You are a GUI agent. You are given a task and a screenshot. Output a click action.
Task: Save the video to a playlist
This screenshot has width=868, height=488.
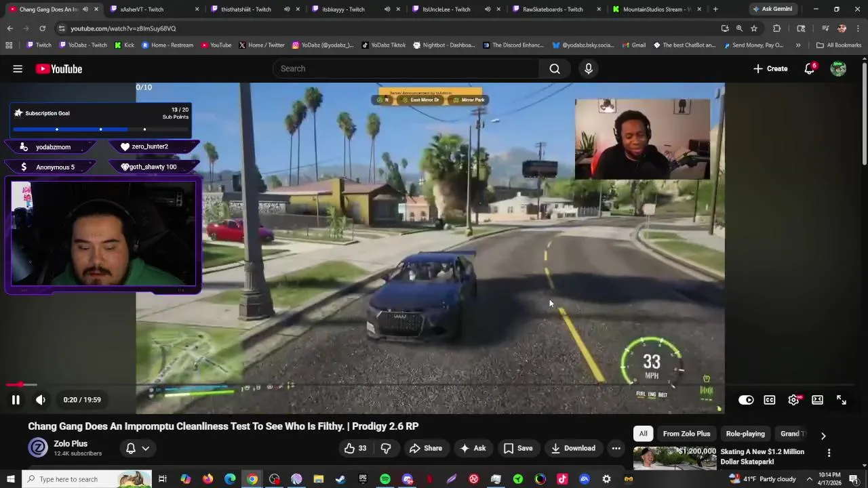[x=518, y=448]
